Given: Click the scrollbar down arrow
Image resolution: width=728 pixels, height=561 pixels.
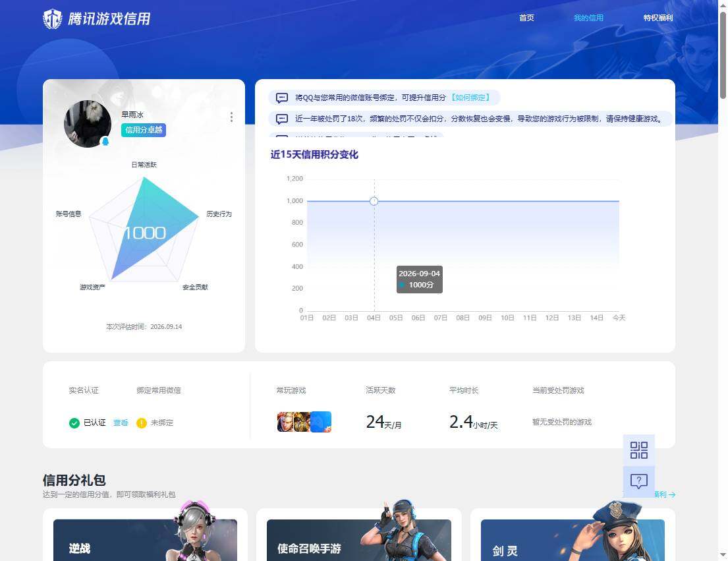Looking at the screenshot, I should (723, 555).
